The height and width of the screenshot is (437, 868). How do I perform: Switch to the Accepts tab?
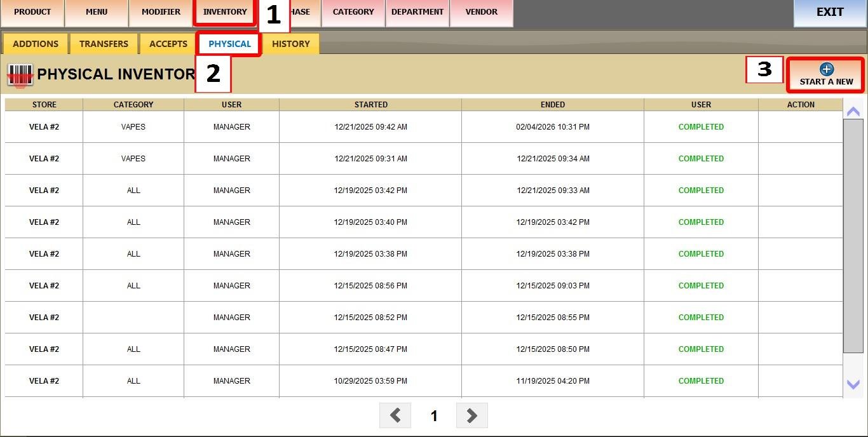[x=168, y=44]
